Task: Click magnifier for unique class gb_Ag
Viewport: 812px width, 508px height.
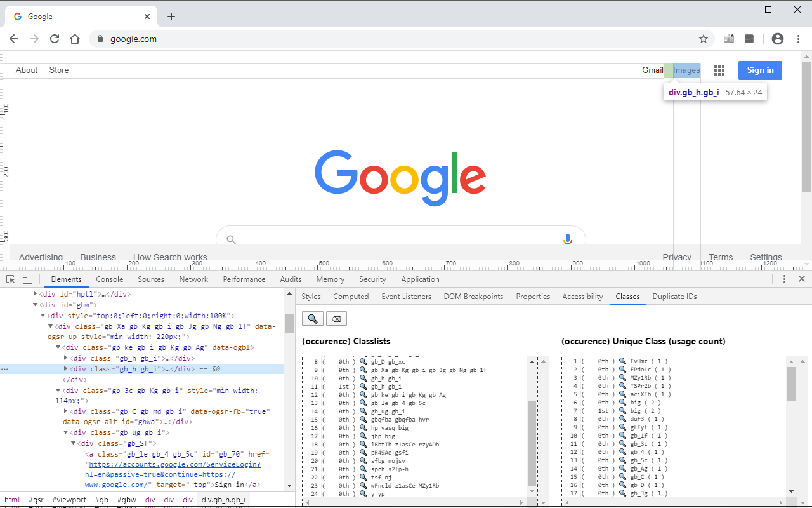Action: coord(623,469)
